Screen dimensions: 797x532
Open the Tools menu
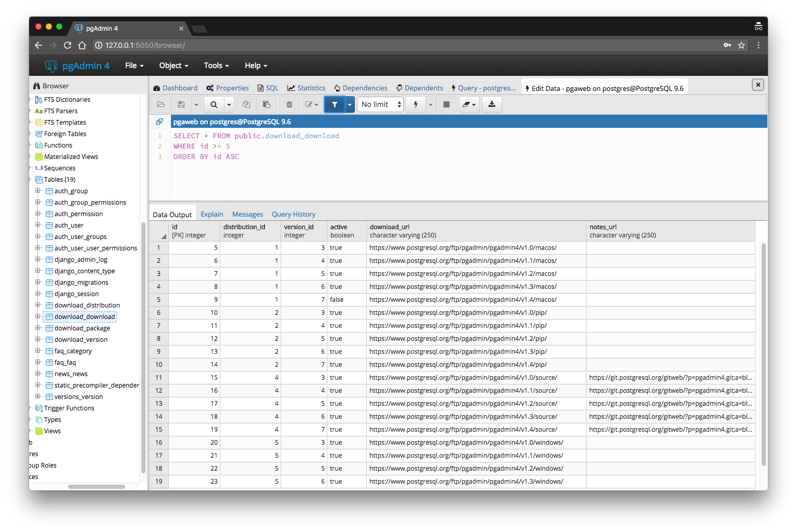pyautogui.click(x=216, y=65)
